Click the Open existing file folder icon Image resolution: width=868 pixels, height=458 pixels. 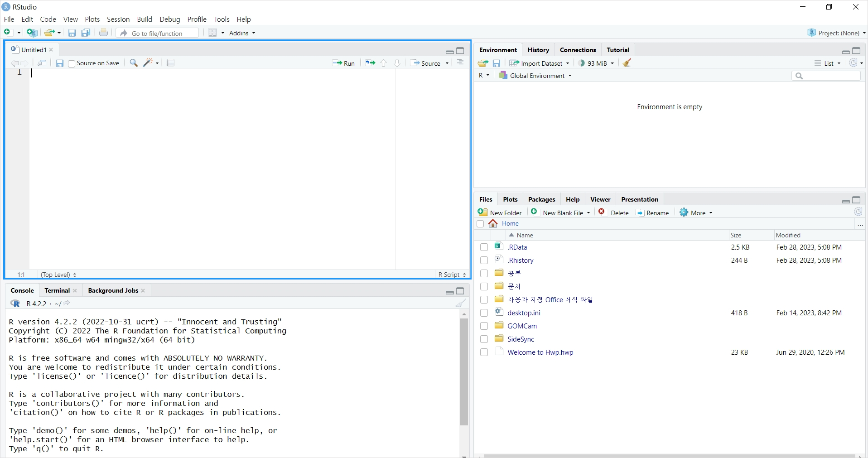pyautogui.click(x=49, y=33)
